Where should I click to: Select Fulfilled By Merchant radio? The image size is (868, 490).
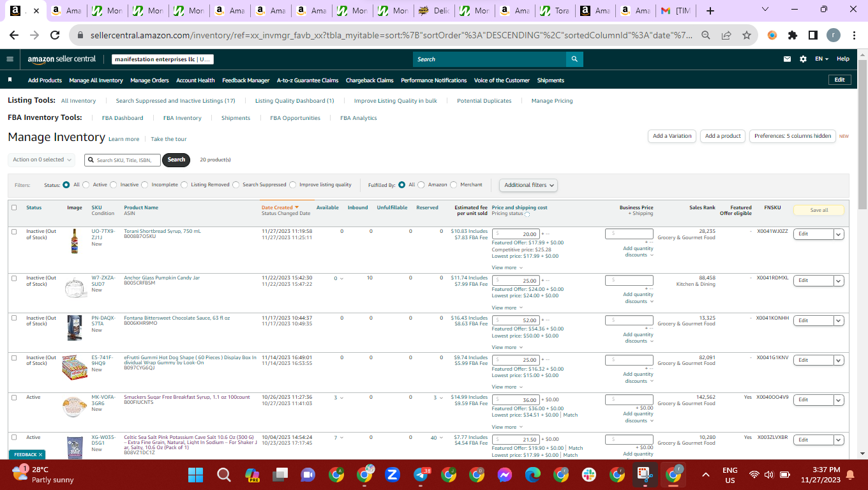point(454,185)
